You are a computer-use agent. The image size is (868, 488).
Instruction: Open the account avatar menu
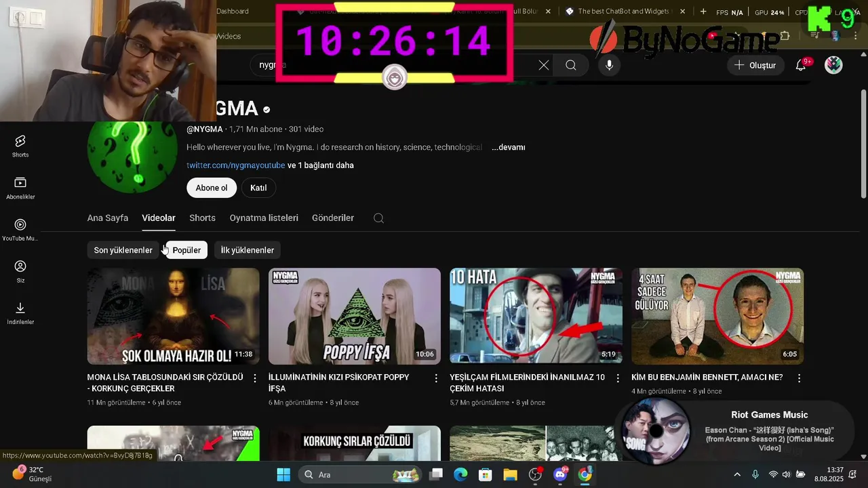point(833,65)
